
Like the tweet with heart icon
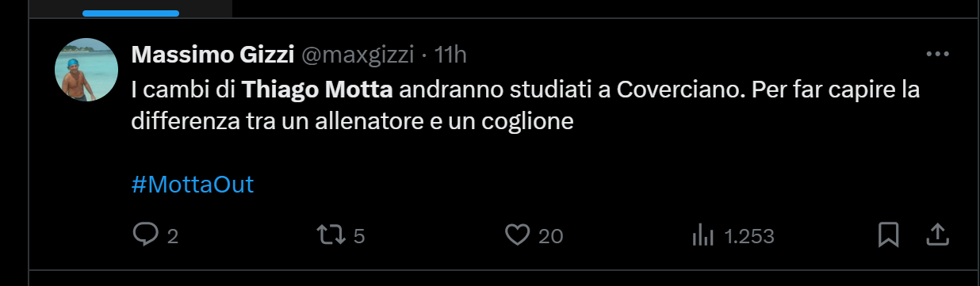[518, 235]
